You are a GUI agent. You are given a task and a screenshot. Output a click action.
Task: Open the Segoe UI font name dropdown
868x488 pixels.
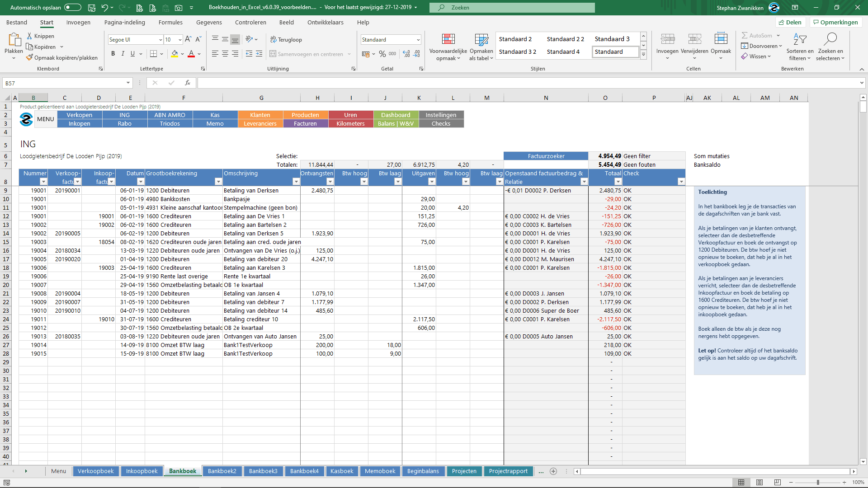(x=160, y=40)
